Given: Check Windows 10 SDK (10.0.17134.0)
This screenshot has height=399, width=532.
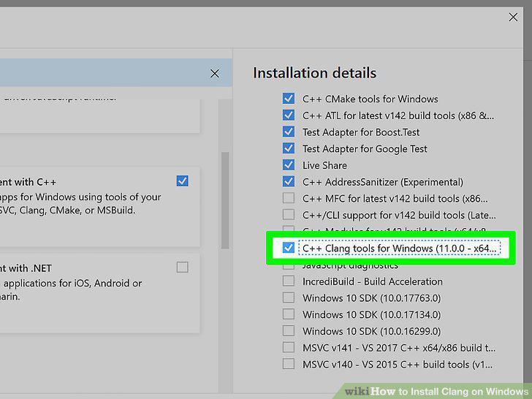Looking at the screenshot, I should (289, 314).
